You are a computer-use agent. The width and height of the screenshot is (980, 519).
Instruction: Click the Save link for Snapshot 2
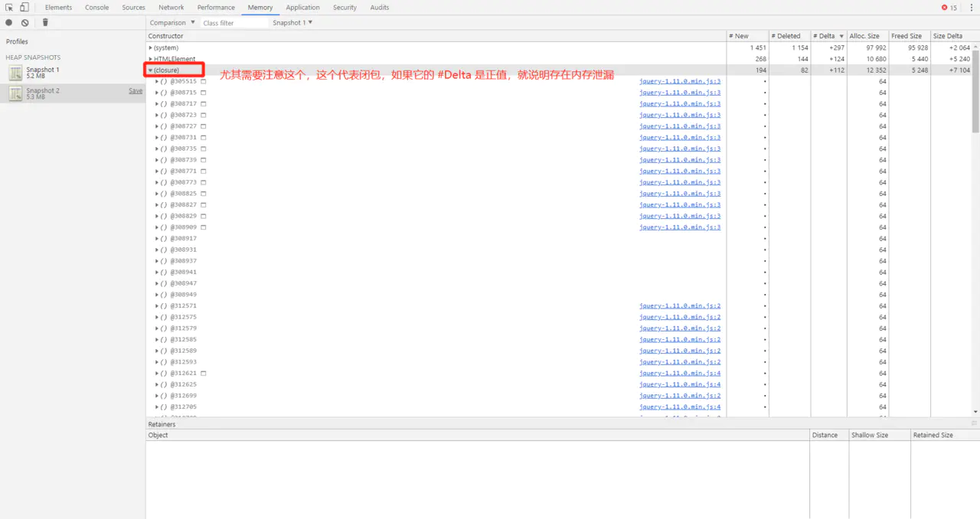click(136, 90)
